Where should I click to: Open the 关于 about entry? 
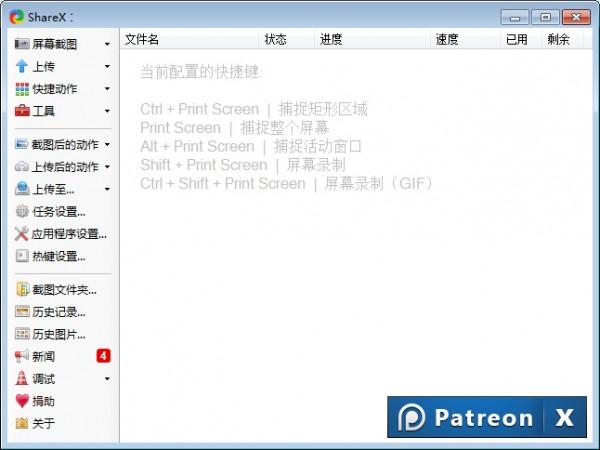click(x=43, y=423)
